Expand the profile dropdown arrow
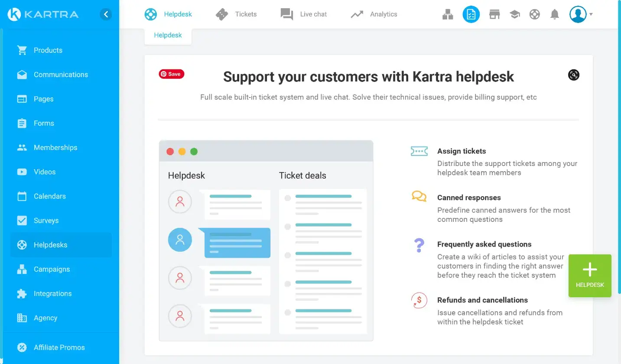This screenshot has width=621, height=364. pyautogui.click(x=591, y=14)
